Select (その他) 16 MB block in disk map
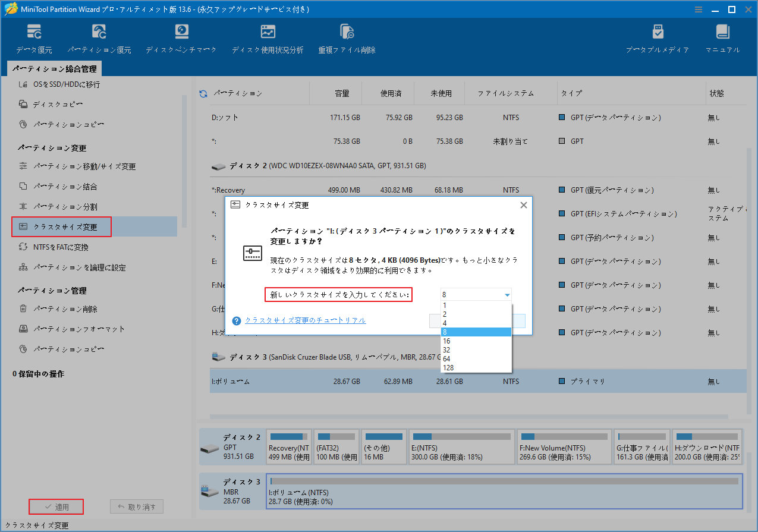The height and width of the screenshot is (532, 758). click(x=383, y=446)
